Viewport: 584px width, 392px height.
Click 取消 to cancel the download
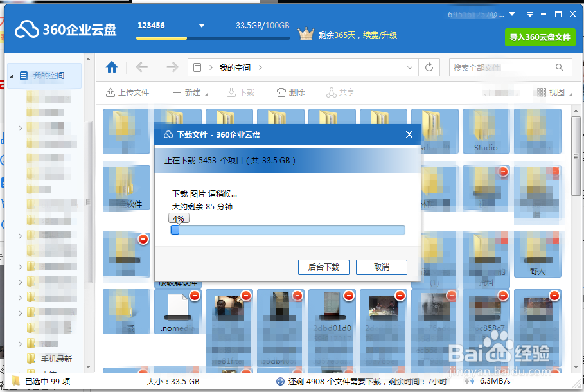coord(382,267)
